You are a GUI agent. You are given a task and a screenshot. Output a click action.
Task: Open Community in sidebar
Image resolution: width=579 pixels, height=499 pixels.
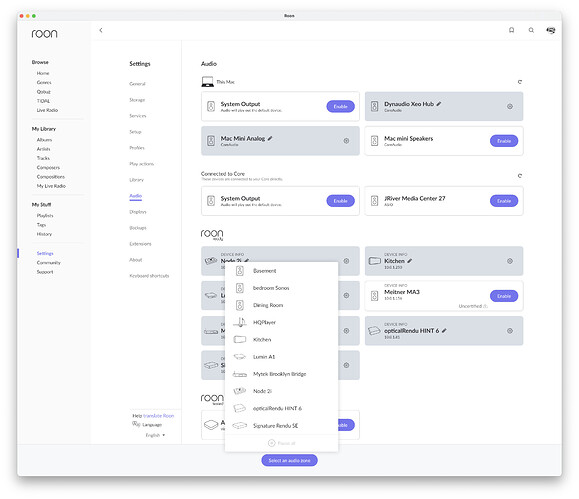48,263
